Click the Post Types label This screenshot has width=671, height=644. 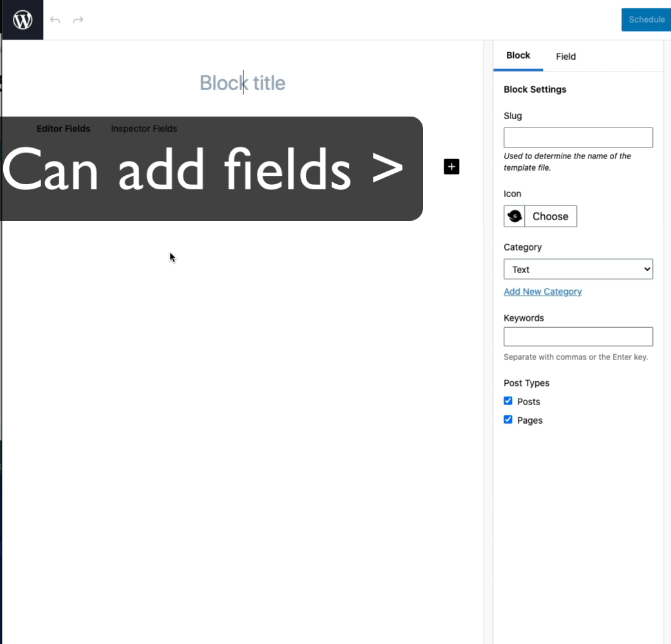[526, 383]
